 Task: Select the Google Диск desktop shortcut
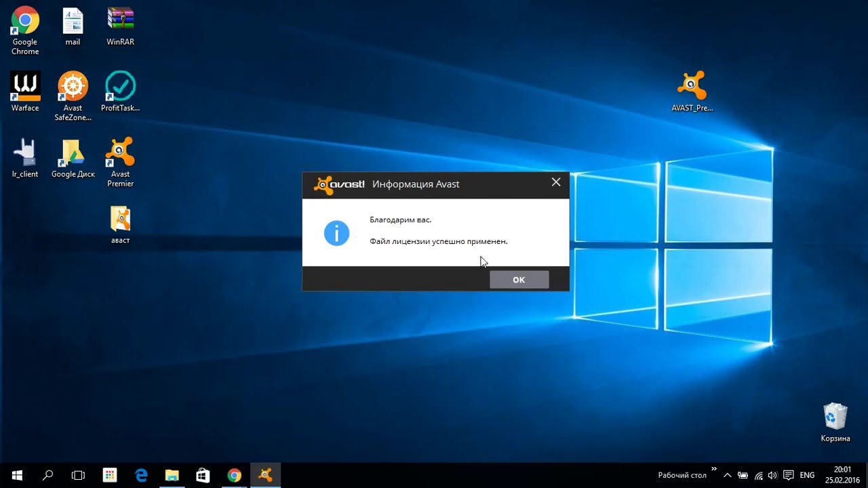tap(73, 159)
